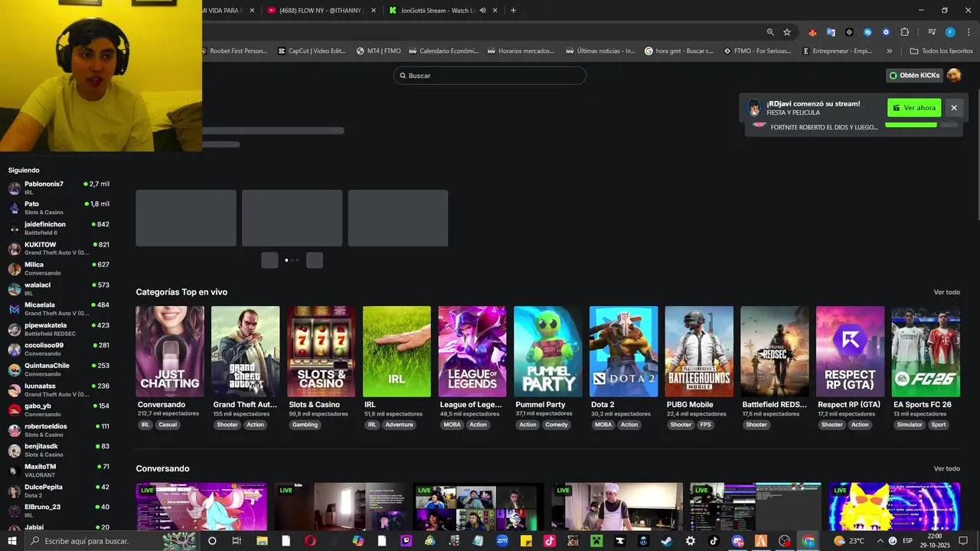Click Ver todo for the Conversando section

click(x=946, y=468)
